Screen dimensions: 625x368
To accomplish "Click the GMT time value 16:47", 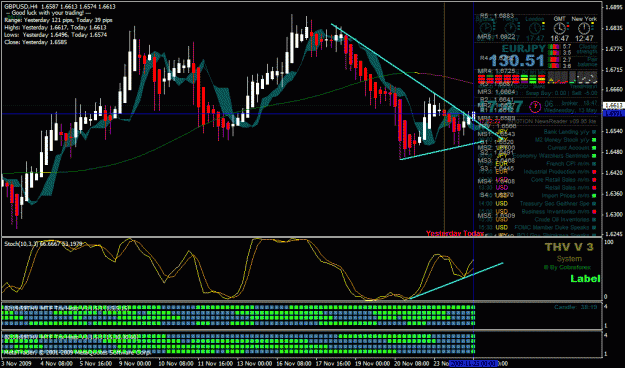I will (560, 39).
